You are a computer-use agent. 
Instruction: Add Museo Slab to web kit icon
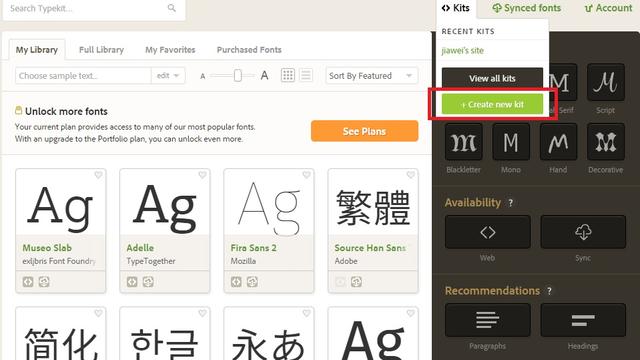click(28, 282)
